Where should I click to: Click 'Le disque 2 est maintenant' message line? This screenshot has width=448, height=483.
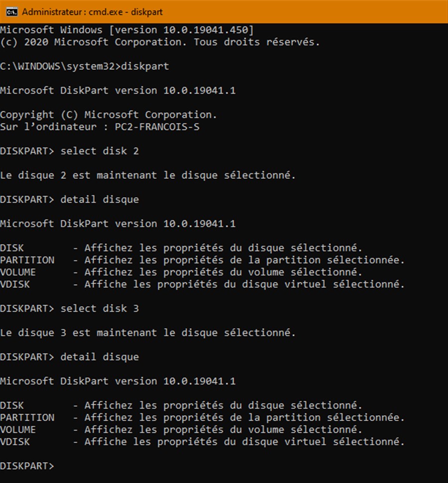click(x=148, y=175)
